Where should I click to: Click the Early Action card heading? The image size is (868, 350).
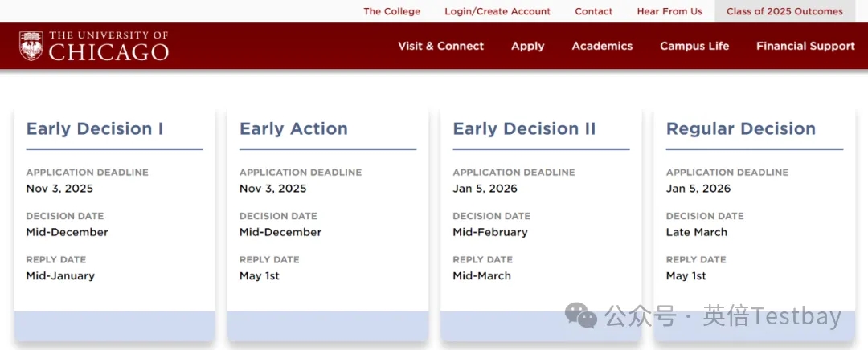tap(293, 128)
